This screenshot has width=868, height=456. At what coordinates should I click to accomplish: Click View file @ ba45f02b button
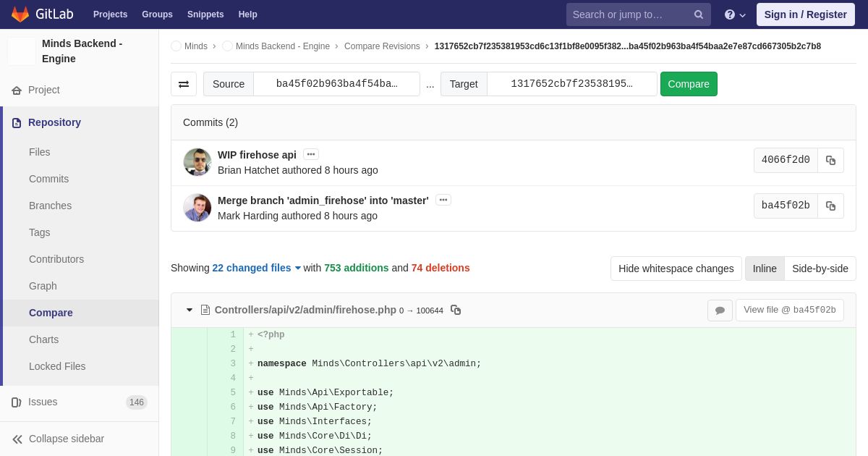pyautogui.click(x=790, y=311)
